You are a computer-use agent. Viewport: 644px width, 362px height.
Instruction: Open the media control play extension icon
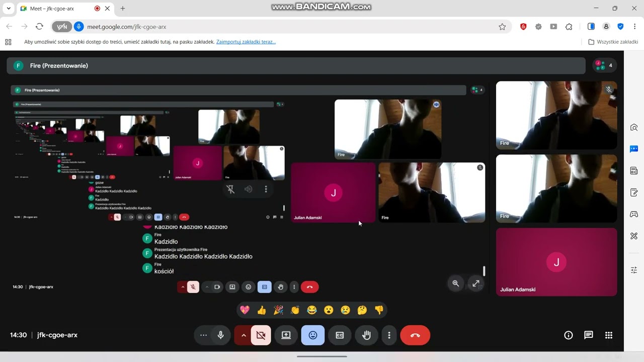click(x=553, y=27)
